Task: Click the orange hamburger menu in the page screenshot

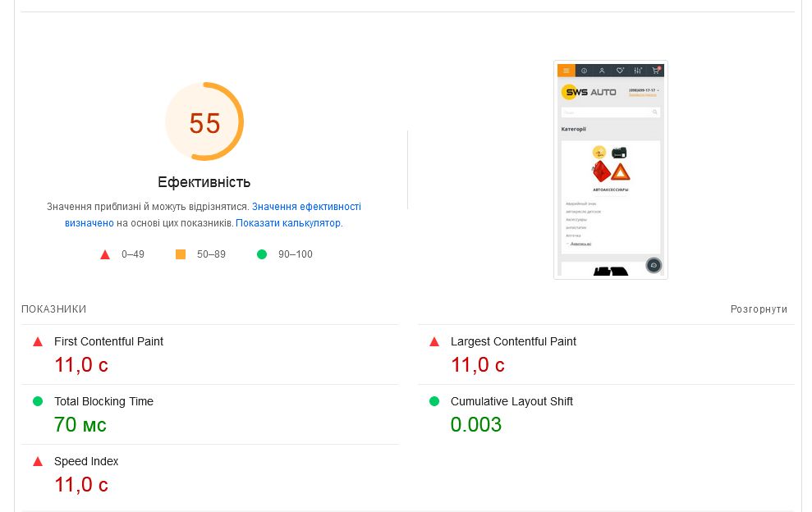Action: pyautogui.click(x=566, y=71)
